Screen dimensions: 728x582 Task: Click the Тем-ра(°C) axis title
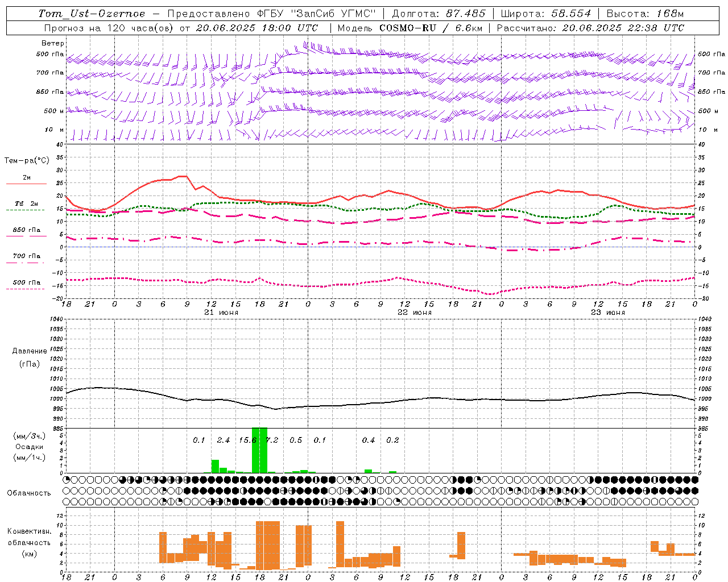coord(27,161)
